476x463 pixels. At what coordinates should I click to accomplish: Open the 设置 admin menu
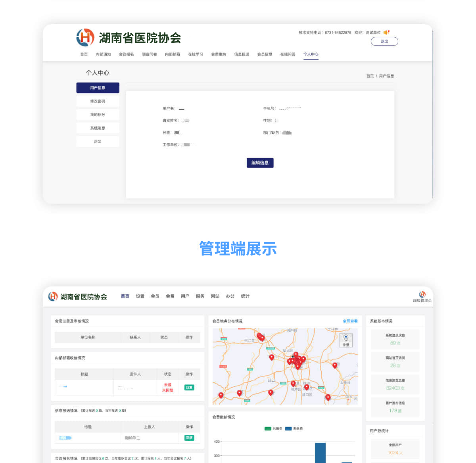140,296
